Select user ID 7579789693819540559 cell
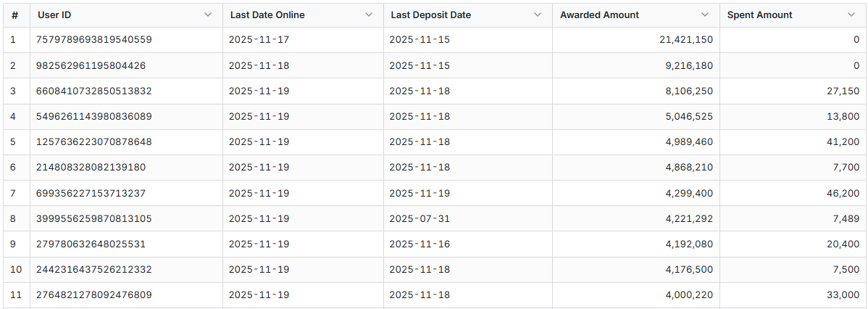This screenshot has width=868, height=309. pyautogui.click(x=93, y=40)
